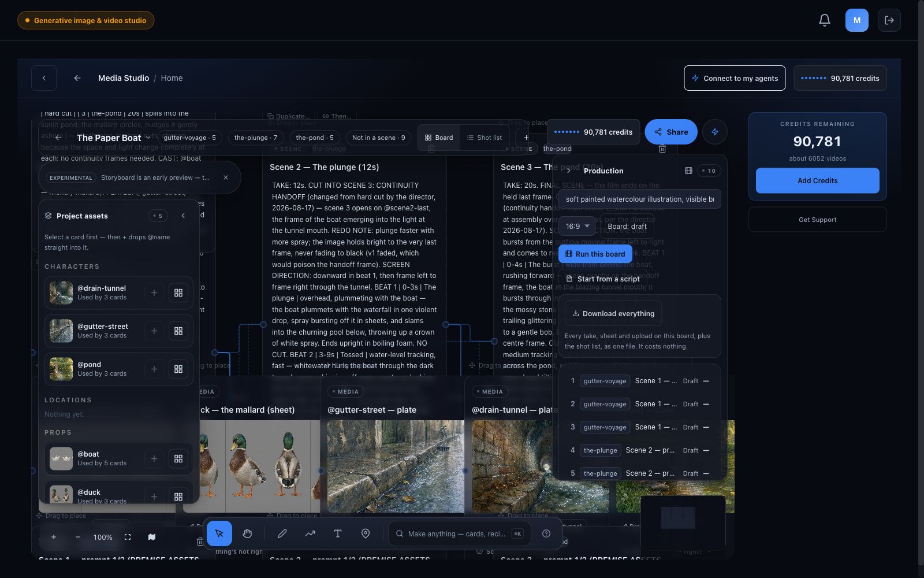Open the grid view for @pond
This screenshot has height=578, width=924.
[178, 369]
